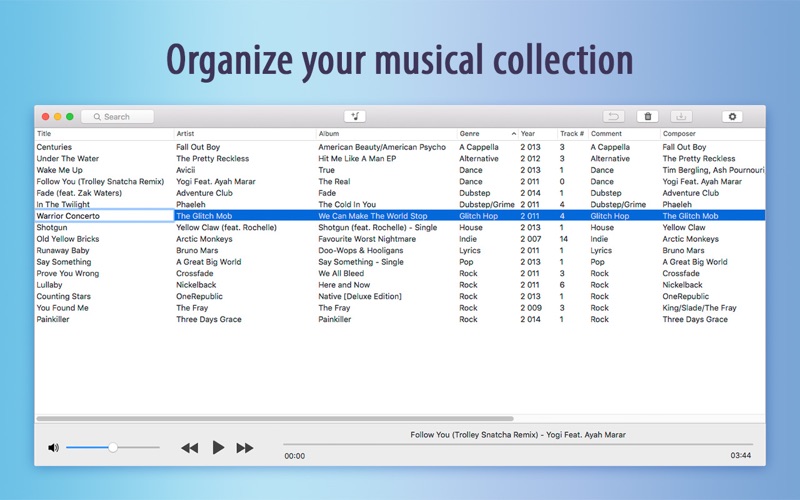The height and width of the screenshot is (500, 800).
Task: Select Counting Stars title cell
Action: 63,296
